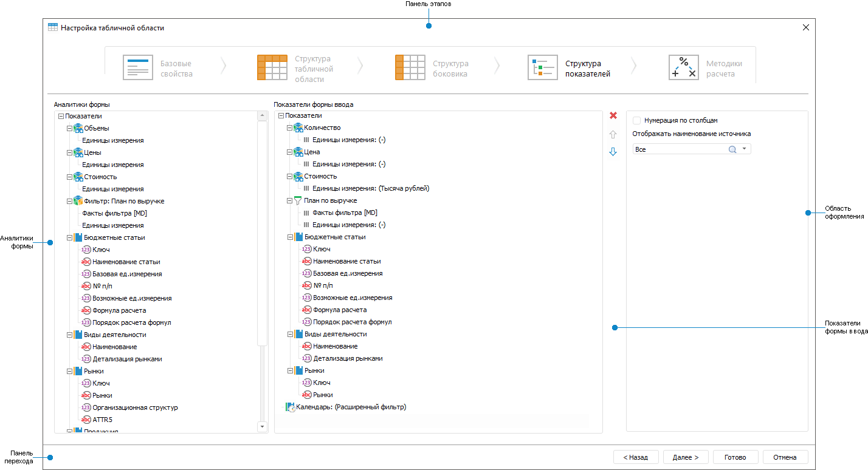
Task: Click the Цены cube icon in Аналитики формы
Action: pos(78,152)
